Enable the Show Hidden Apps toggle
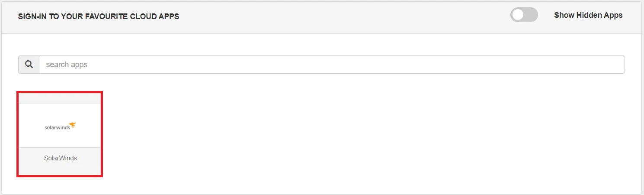Image resolution: width=644 pixels, height=195 pixels. click(524, 15)
